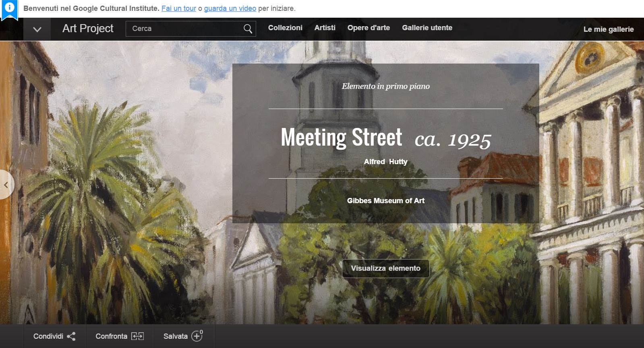Click the Meeting Street artwork title
The image size is (644, 348).
pos(341,138)
